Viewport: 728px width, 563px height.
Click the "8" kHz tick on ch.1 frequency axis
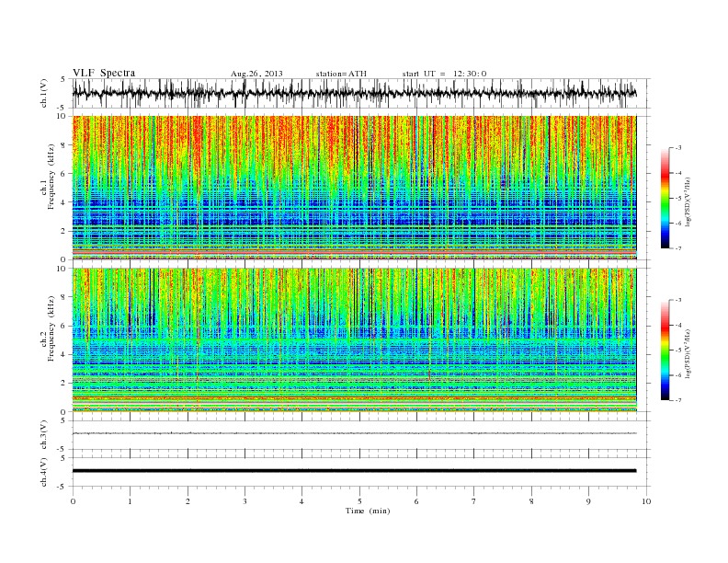tap(63, 145)
